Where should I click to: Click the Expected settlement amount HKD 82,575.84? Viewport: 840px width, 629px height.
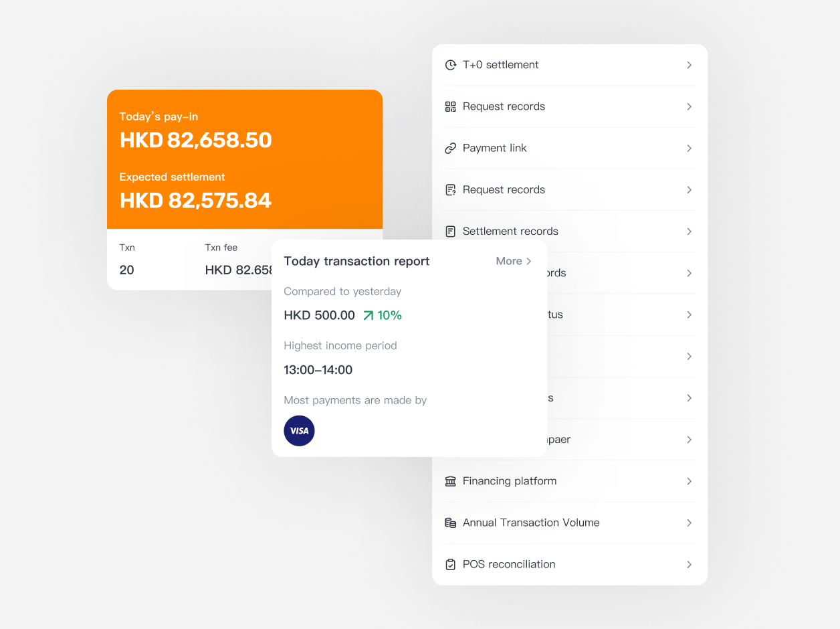pyautogui.click(x=196, y=200)
